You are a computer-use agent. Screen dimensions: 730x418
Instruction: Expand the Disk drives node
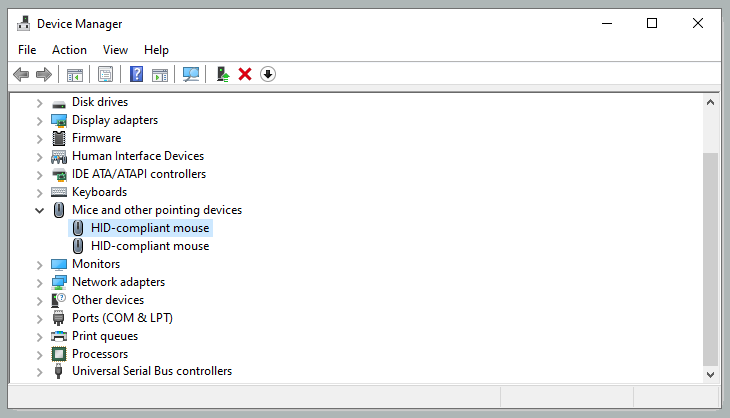(40, 103)
